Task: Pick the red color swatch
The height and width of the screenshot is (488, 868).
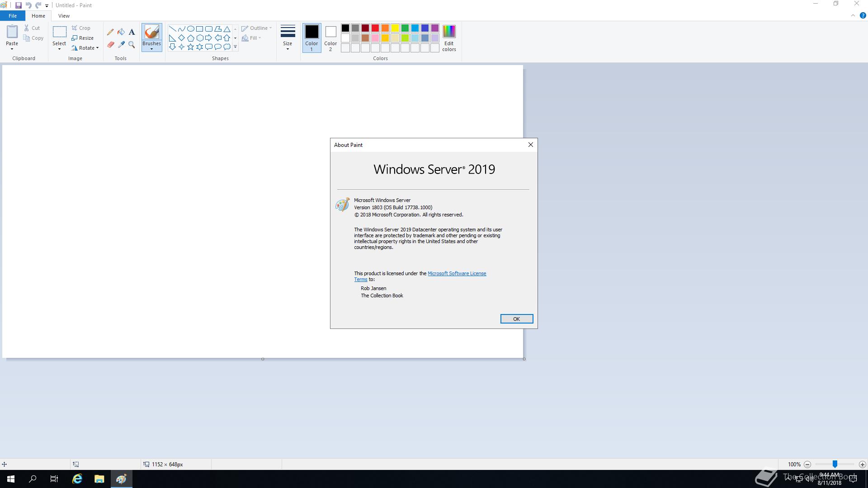Action: pyautogui.click(x=375, y=28)
